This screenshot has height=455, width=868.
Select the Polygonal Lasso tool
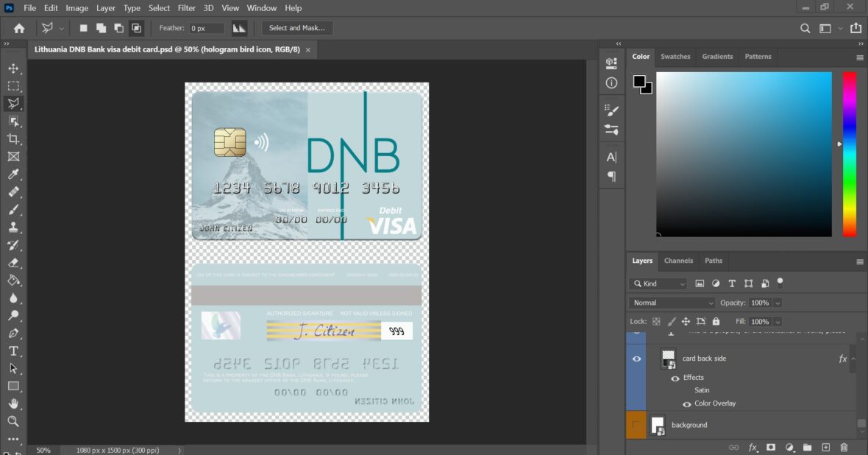point(13,103)
